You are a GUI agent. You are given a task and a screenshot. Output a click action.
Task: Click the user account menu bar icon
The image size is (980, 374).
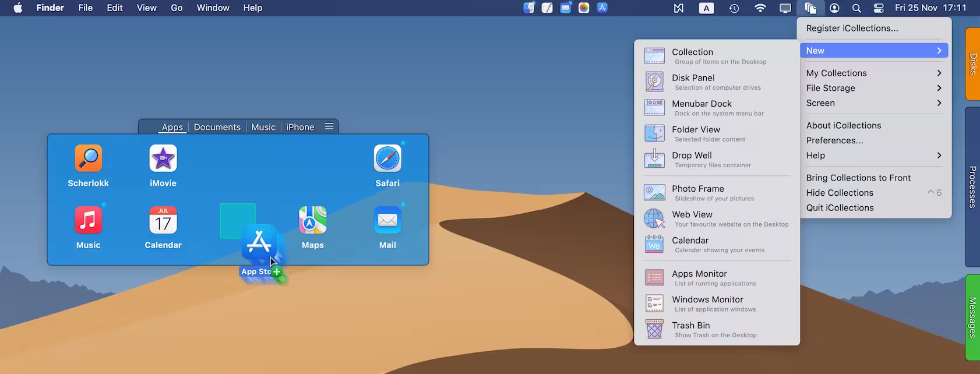834,8
